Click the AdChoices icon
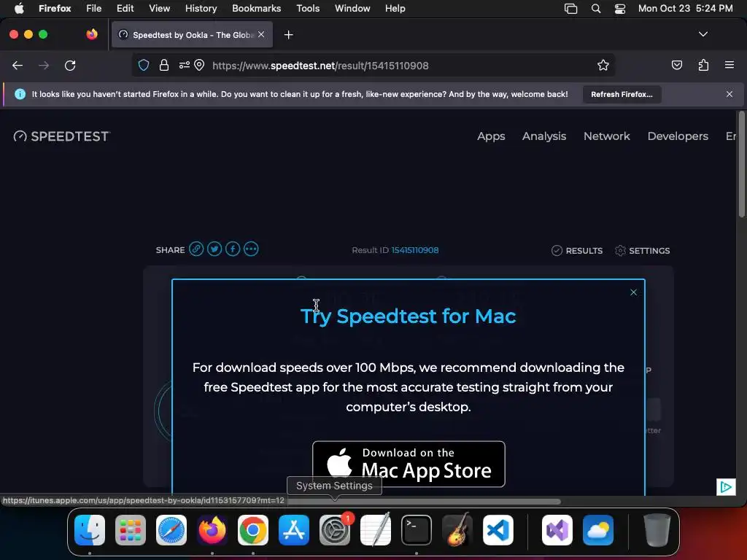747x560 pixels. (726, 486)
